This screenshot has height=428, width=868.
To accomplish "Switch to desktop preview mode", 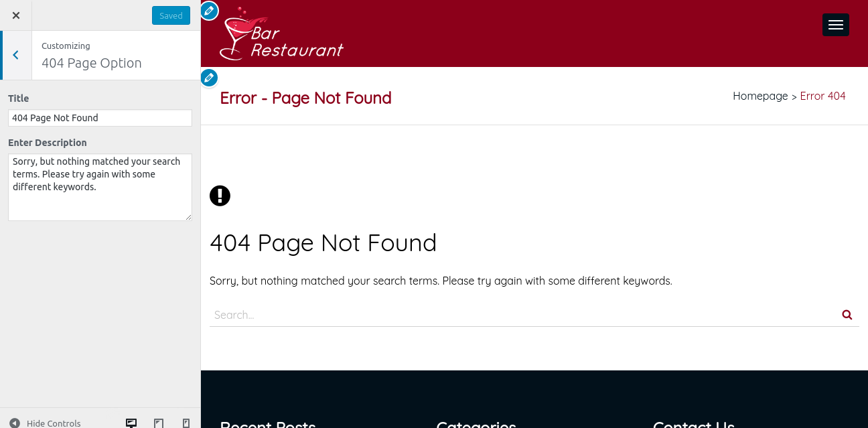I will click(x=131, y=423).
